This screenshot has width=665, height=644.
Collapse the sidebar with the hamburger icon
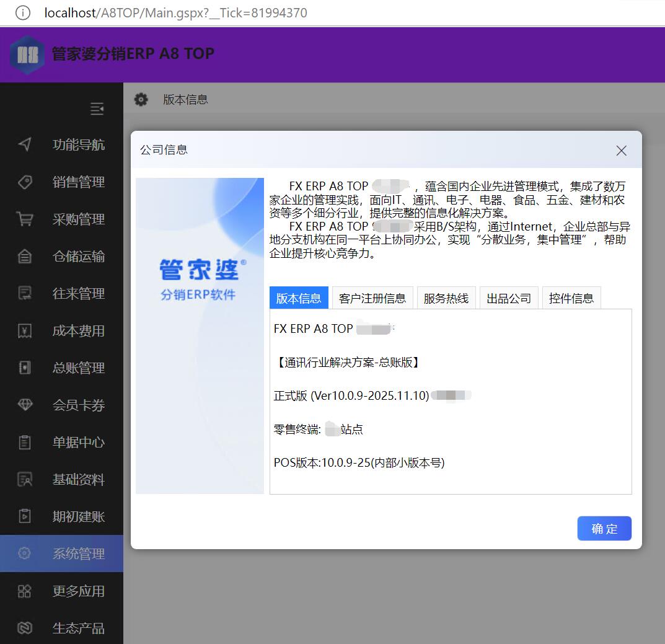coord(97,109)
